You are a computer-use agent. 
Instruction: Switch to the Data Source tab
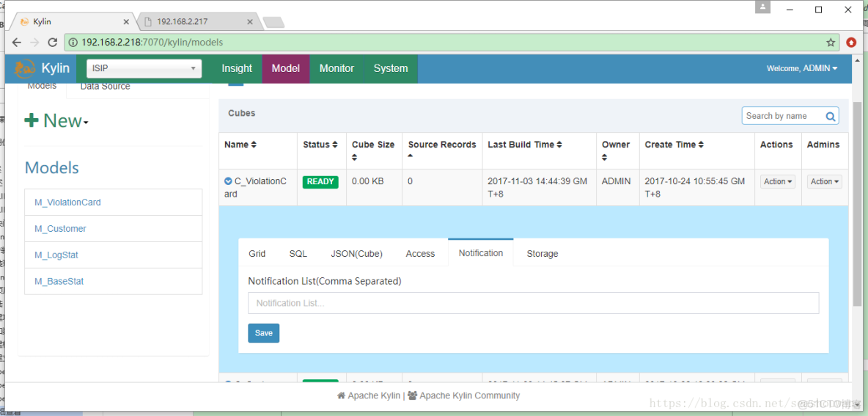point(105,87)
